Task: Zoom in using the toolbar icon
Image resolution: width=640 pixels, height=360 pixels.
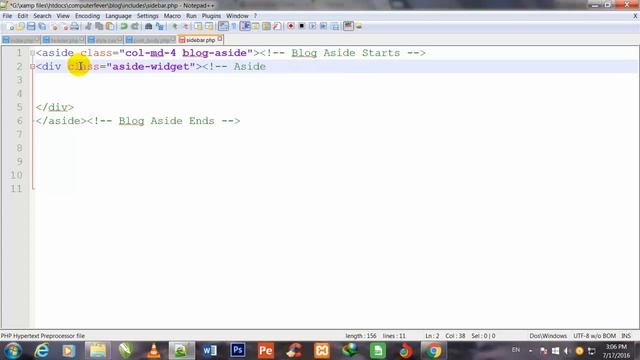Action: click(x=175, y=27)
